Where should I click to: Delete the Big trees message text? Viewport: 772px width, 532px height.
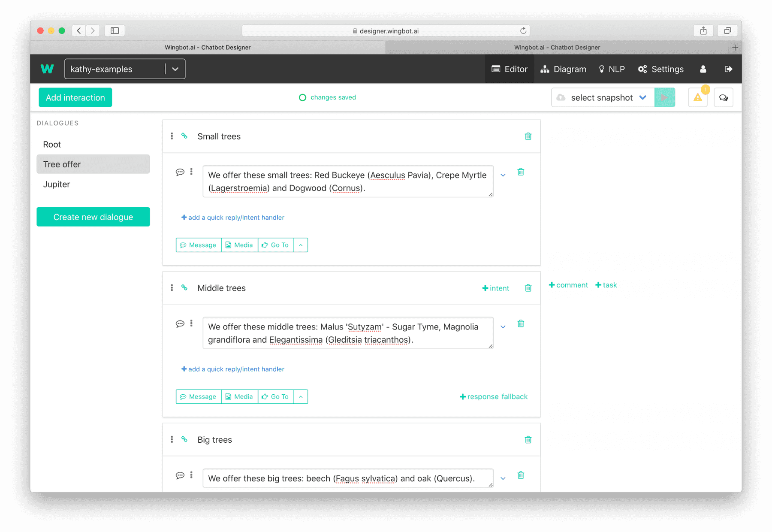click(521, 475)
